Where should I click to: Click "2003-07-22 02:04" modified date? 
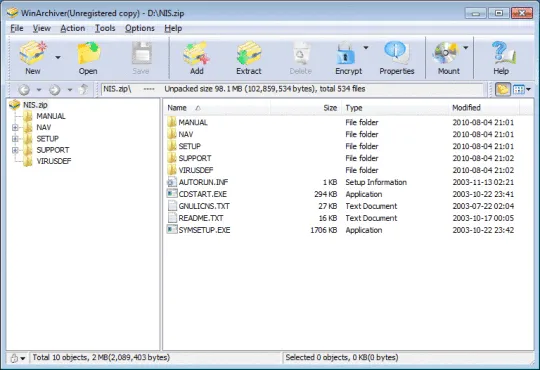point(483,206)
